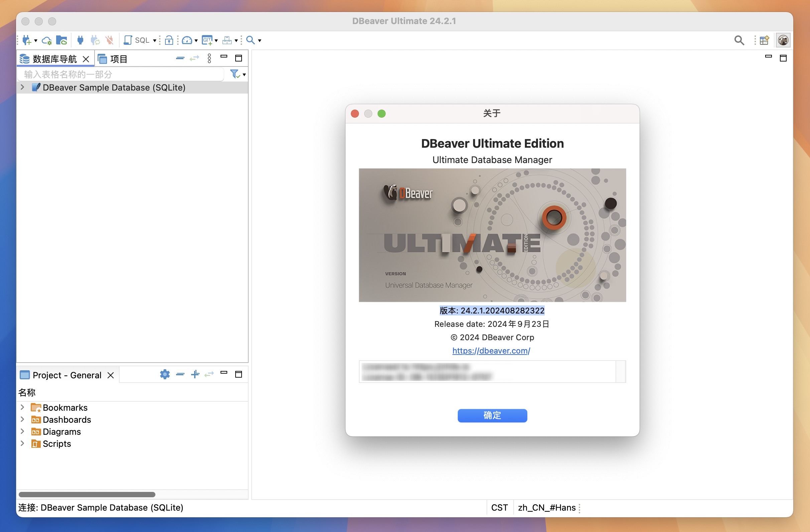Viewport: 810px width, 532px height.
Task: Click collapse all icon in database navigator
Action: pyautogui.click(x=180, y=58)
